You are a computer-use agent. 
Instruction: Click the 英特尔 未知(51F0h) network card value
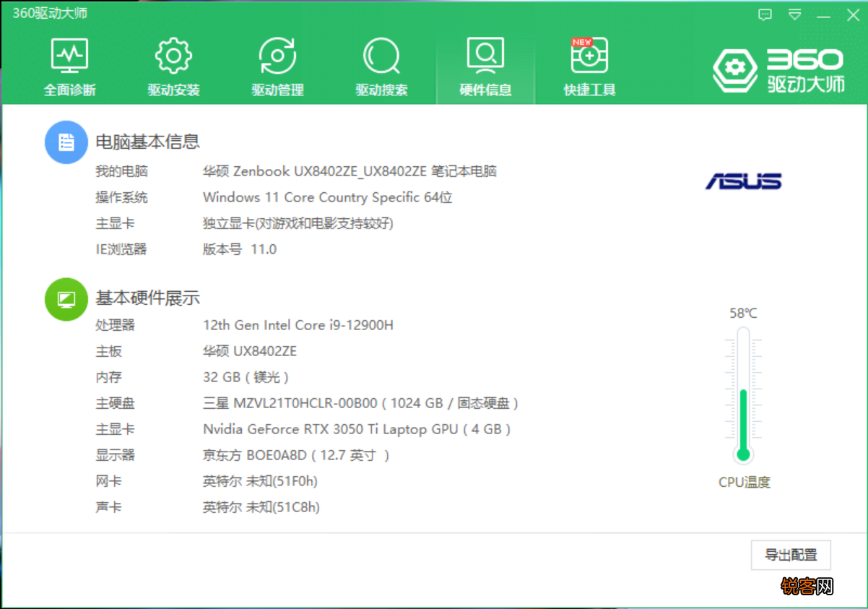(261, 481)
